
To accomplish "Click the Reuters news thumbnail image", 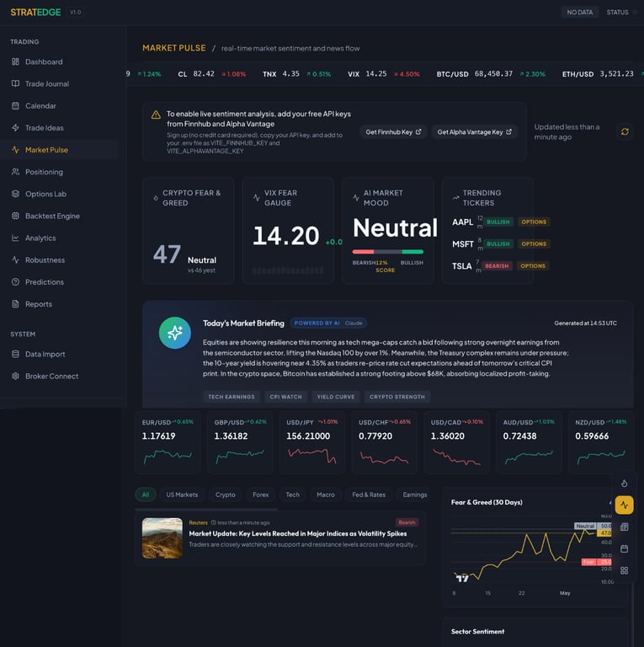I will click(x=162, y=538).
